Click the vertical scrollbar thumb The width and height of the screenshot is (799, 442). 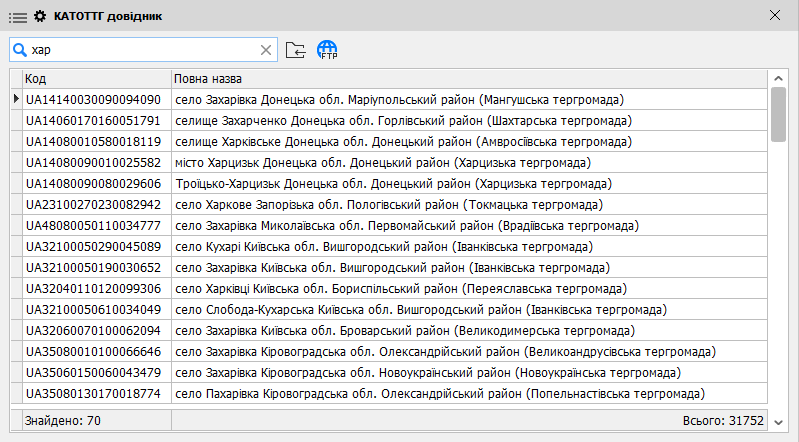coord(778,115)
